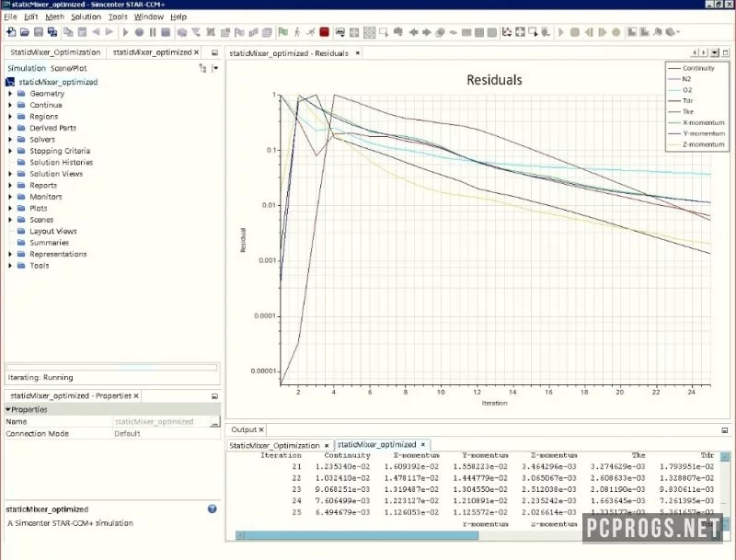Image resolution: width=736 pixels, height=560 pixels.
Task: Switch to StaticMixer_Optimization output tab
Action: pos(274,446)
